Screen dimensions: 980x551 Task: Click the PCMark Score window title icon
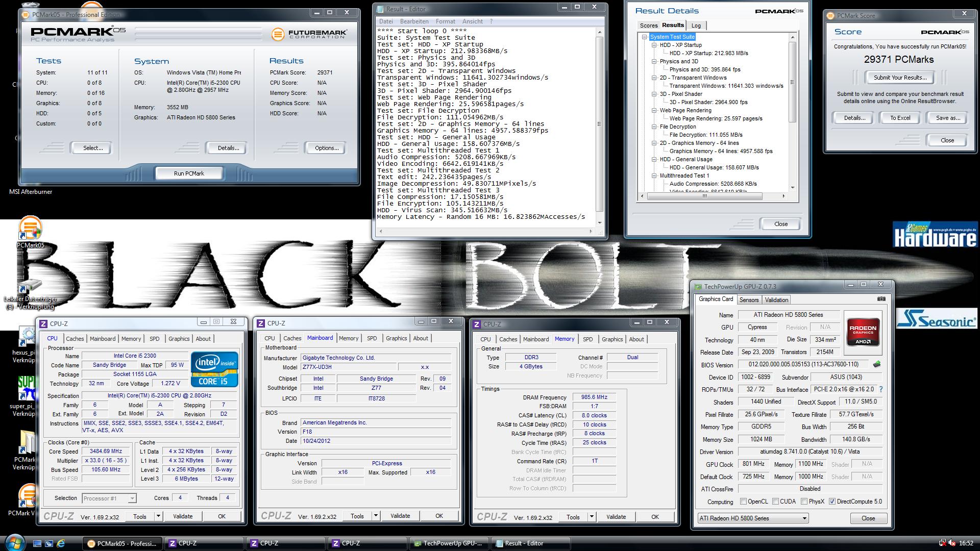coord(830,15)
